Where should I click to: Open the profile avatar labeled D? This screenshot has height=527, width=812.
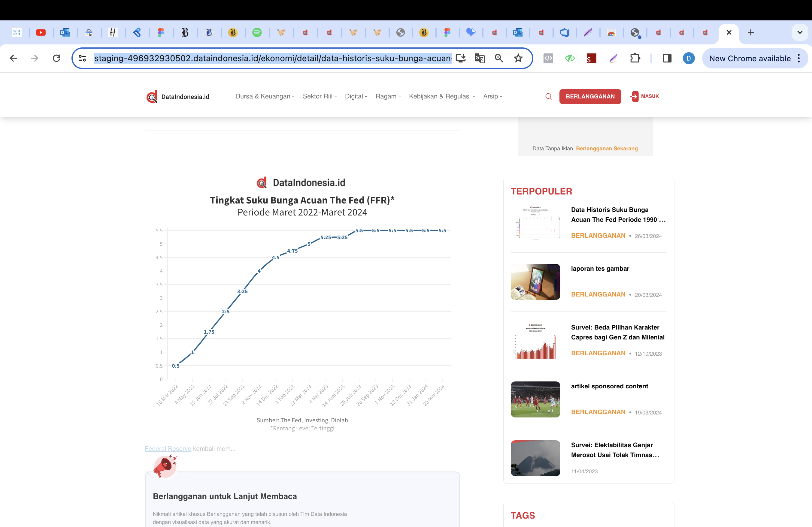(689, 58)
